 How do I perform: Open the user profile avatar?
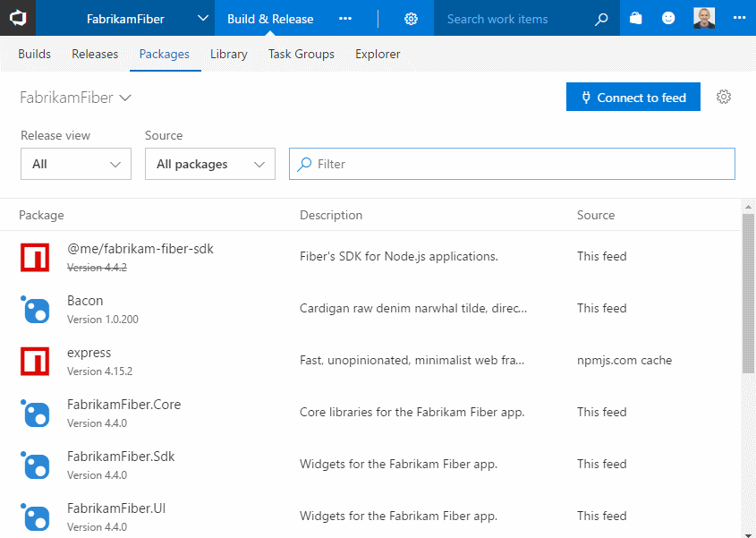pos(704,18)
